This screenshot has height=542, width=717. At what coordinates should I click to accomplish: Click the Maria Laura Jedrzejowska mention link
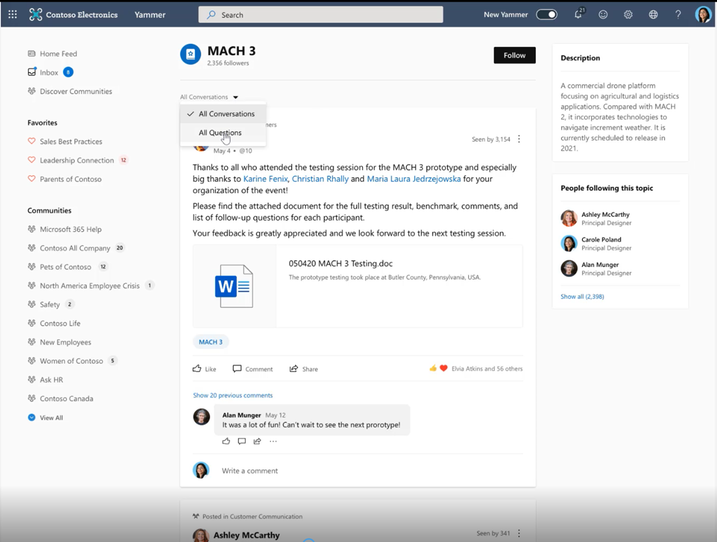(x=413, y=179)
